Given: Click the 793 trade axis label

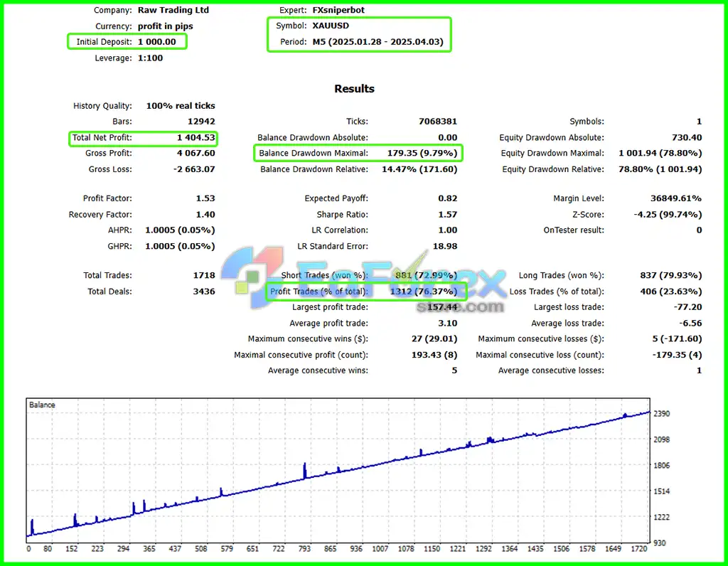Looking at the screenshot, I should pyautogui.click(x=304, y=549).
